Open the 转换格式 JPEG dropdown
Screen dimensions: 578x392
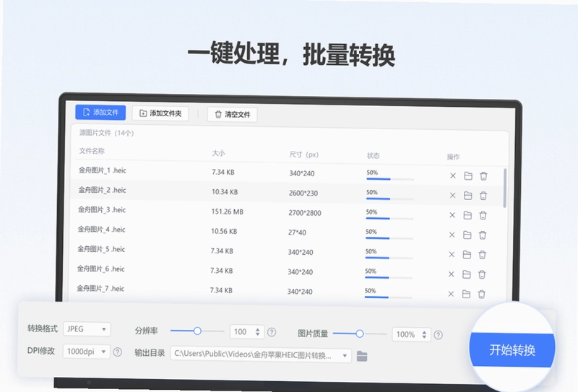coord(87,329)
